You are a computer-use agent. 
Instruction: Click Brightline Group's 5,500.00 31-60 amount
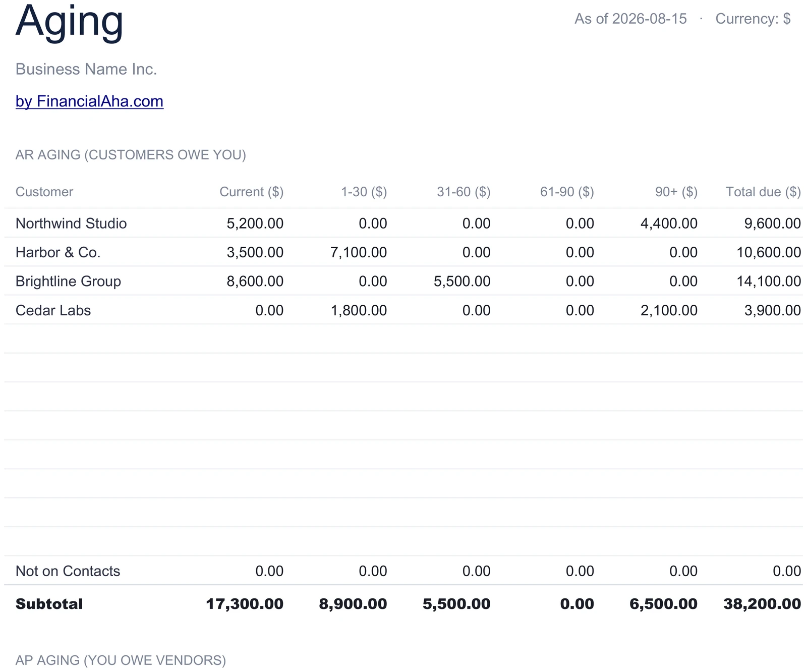click(462, 281)
